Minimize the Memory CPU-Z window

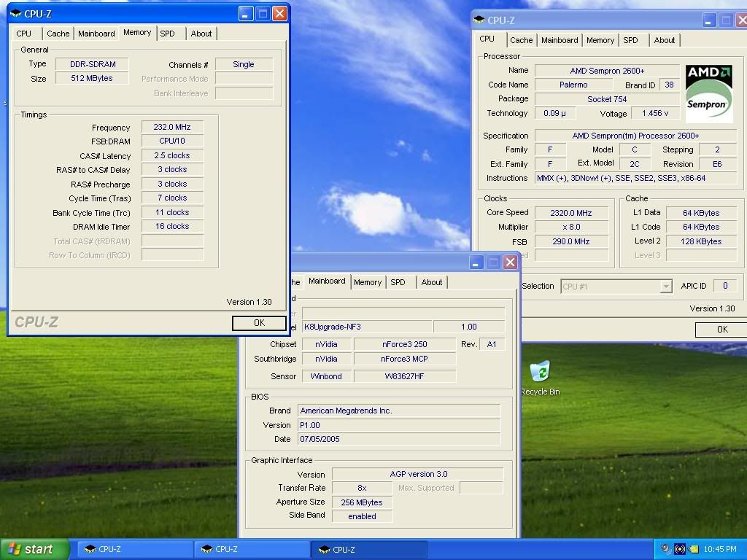[246, 14]
